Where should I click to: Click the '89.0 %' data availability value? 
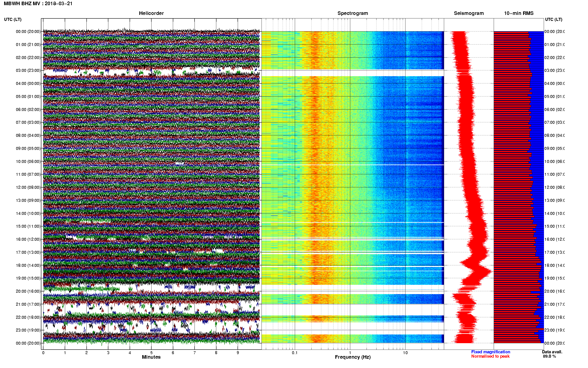549,356
